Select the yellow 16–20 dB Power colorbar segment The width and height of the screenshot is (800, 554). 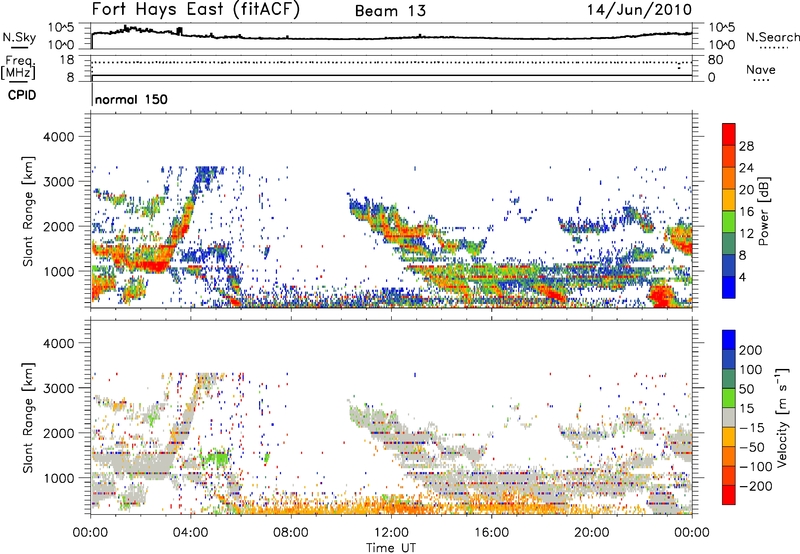(729, 200)
